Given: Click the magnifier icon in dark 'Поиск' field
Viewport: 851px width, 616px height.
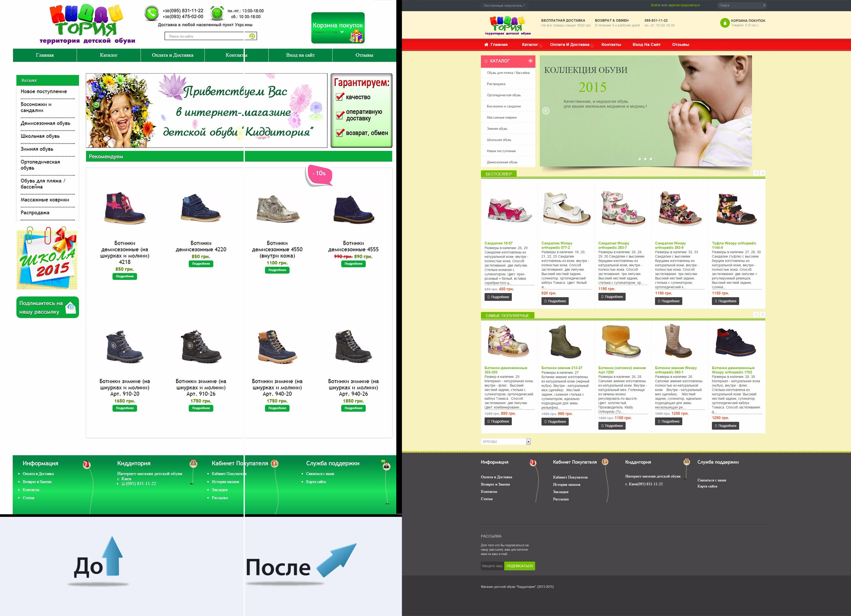Looking at the screenshot, I should (764, 5).
